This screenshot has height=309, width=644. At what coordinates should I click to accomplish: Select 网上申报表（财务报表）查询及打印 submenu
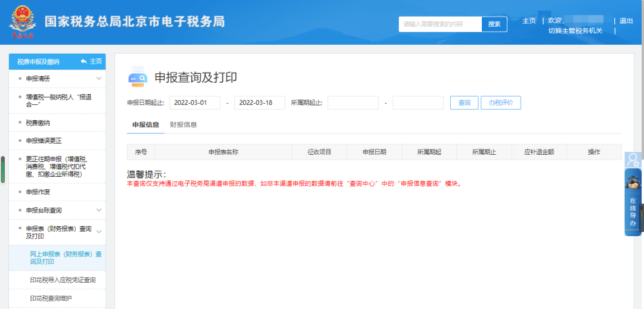[57, 258]
